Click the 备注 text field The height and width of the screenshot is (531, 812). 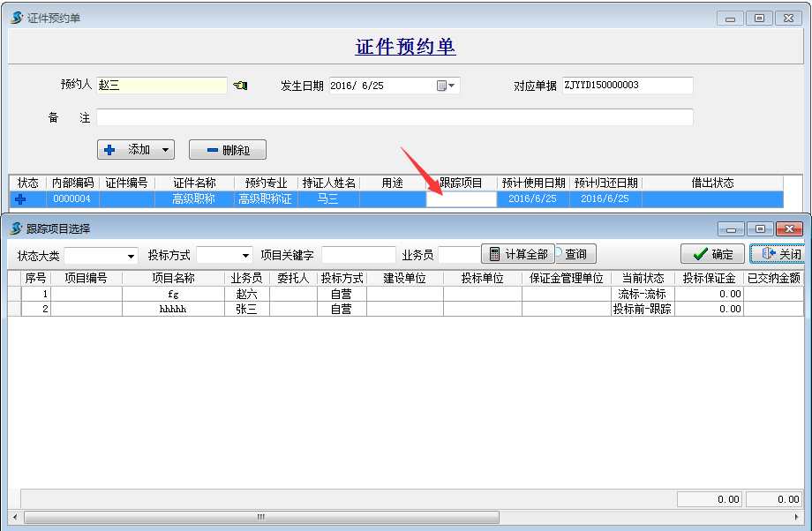(394, 117)
